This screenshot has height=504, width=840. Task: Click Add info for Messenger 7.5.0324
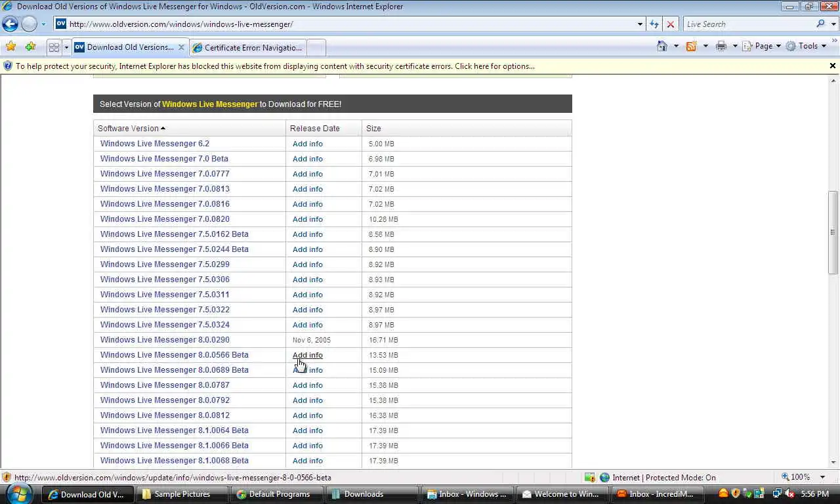[x=308, y=325]
